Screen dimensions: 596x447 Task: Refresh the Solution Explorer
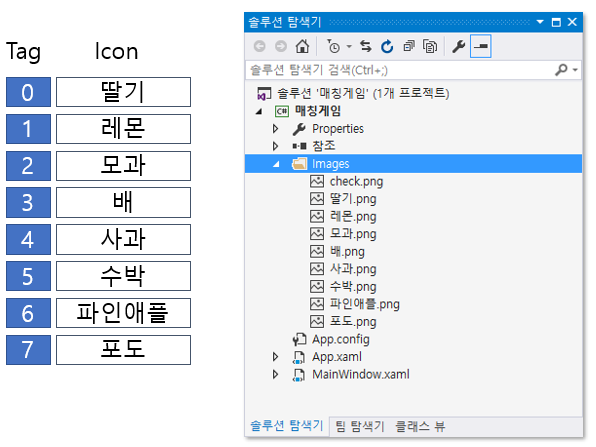(x=387, y=46)
